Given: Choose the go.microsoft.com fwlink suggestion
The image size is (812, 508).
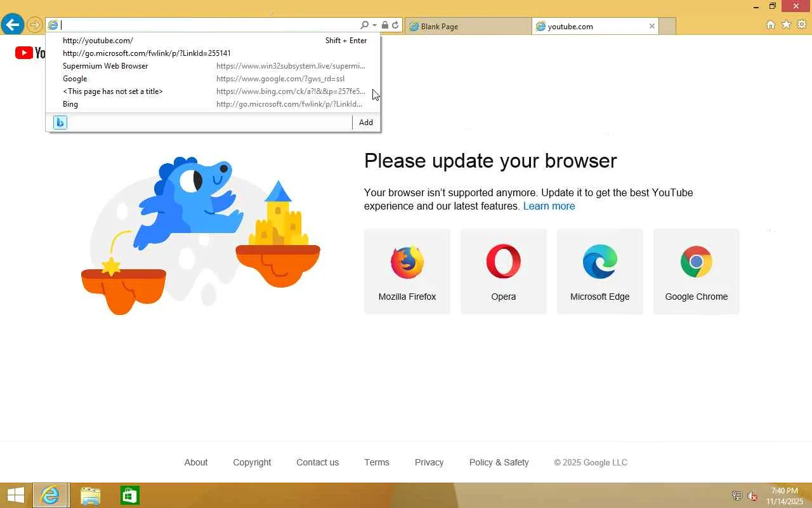Looking at the screenshot, I should point(213,53).
